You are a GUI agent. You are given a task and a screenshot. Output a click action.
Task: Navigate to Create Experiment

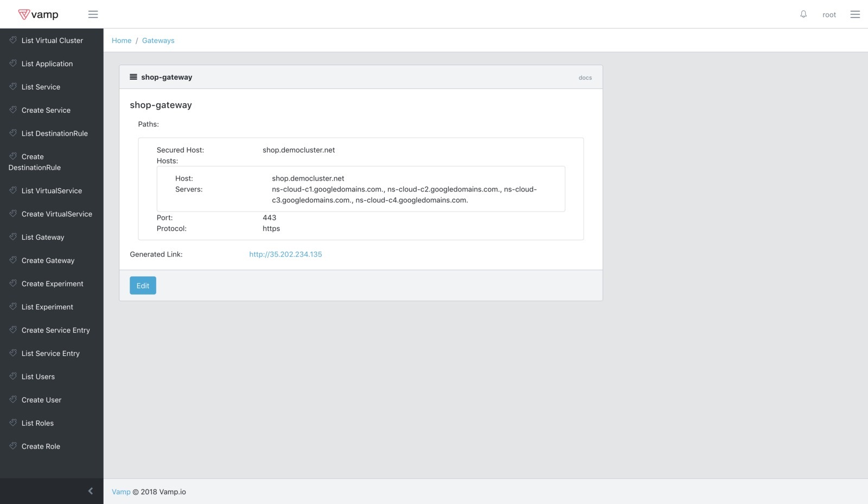pos(52,284)
